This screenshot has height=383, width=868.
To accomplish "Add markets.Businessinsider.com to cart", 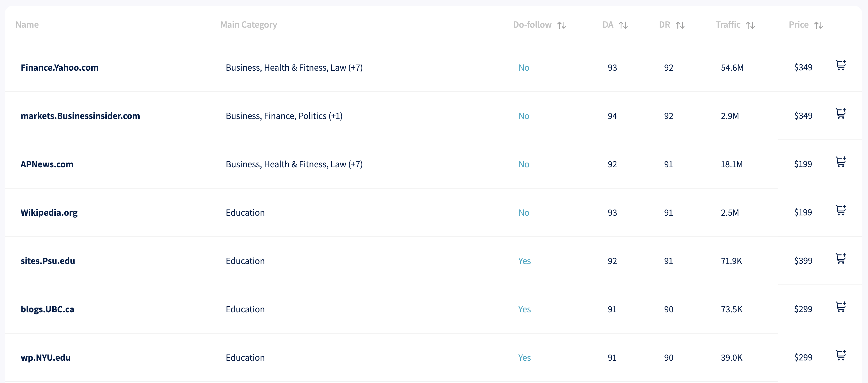I will [841, 114].
